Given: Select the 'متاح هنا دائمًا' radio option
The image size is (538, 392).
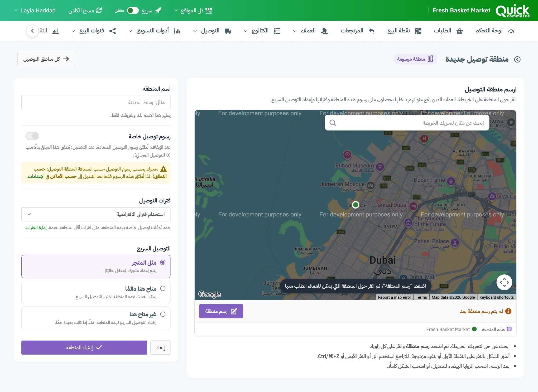Looking at the screenshot, I should [x=163, y=288].
